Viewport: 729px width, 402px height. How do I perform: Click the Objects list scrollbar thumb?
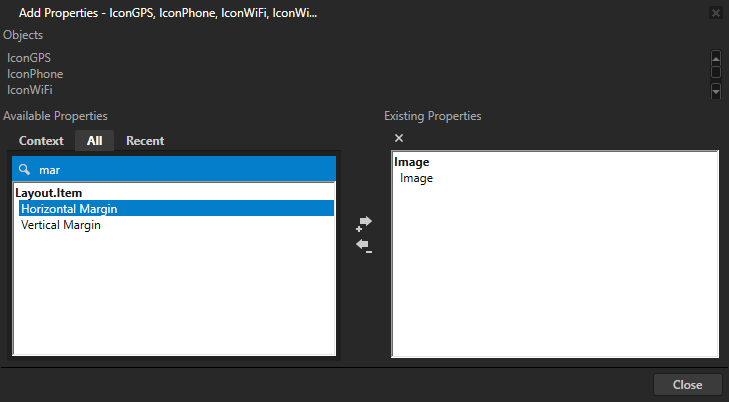pos(715,73)
